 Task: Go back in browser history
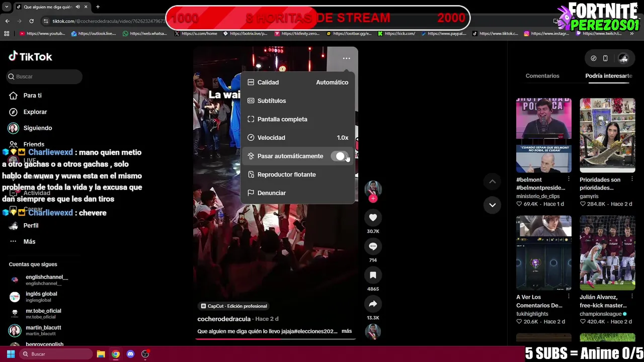7,21
